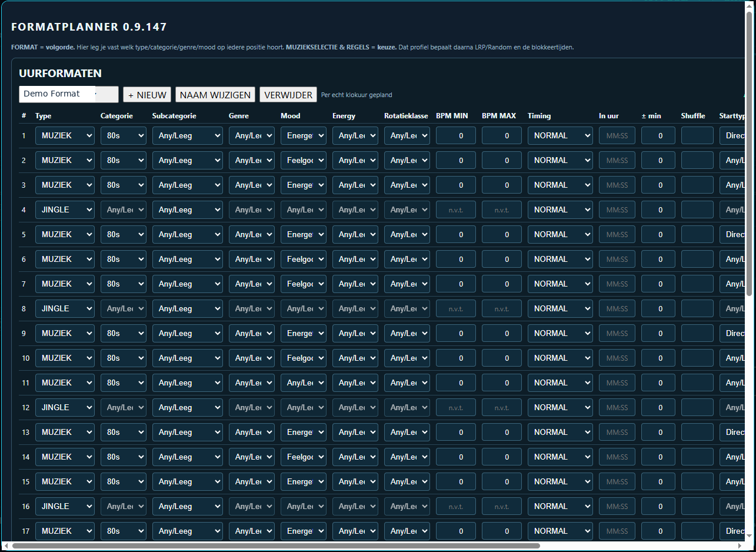Open the Demo Format selector dropdown

point(69,94)
